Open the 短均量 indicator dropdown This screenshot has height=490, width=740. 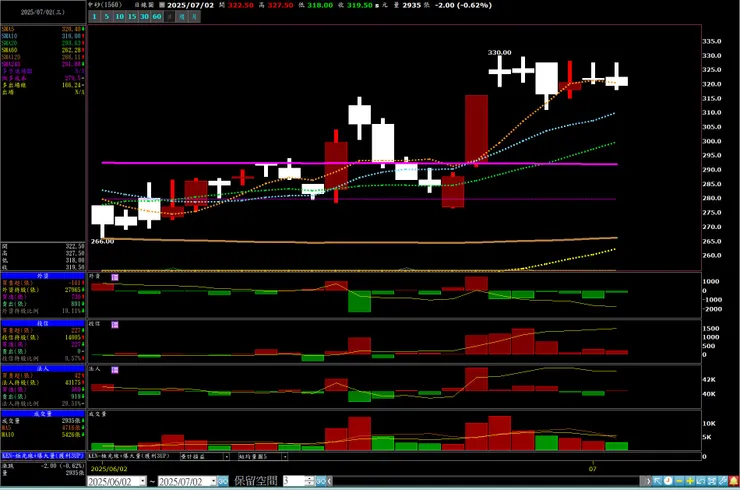point(285,456)
